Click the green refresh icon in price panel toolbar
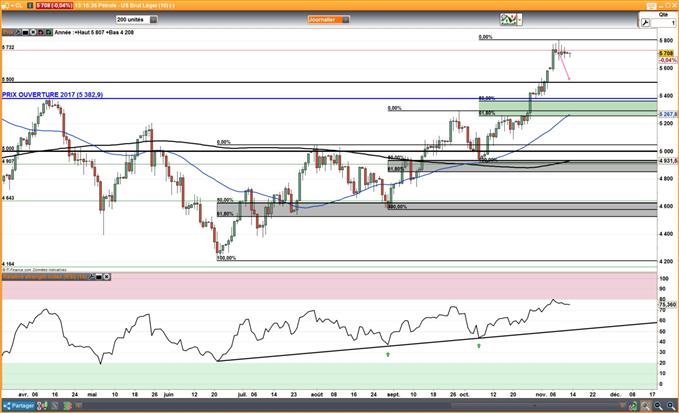Viewport: 679px width, 413px height. [48, 32]
